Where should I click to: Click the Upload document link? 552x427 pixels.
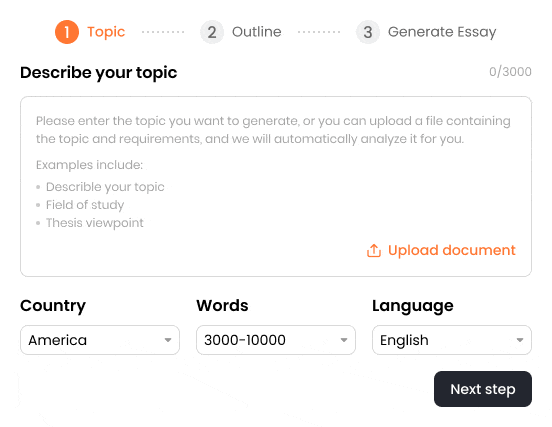[x=452, y=250]
